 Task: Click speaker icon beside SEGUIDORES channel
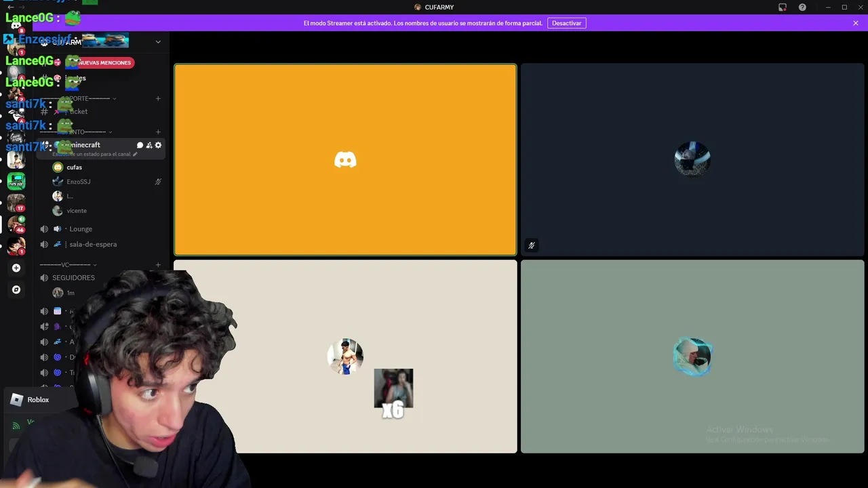point(44,278)
